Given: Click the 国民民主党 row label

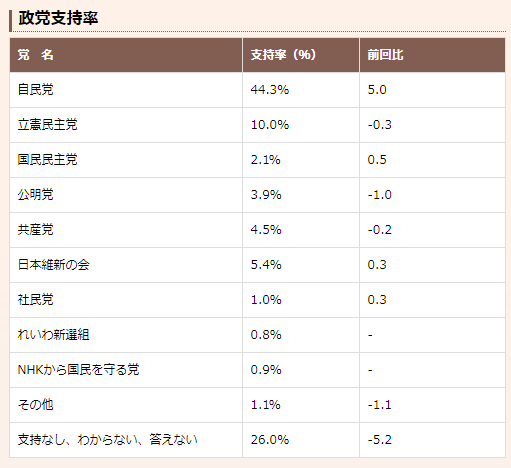Looking at the screenshot, I should pyautogui.click(x=47, y=160).
